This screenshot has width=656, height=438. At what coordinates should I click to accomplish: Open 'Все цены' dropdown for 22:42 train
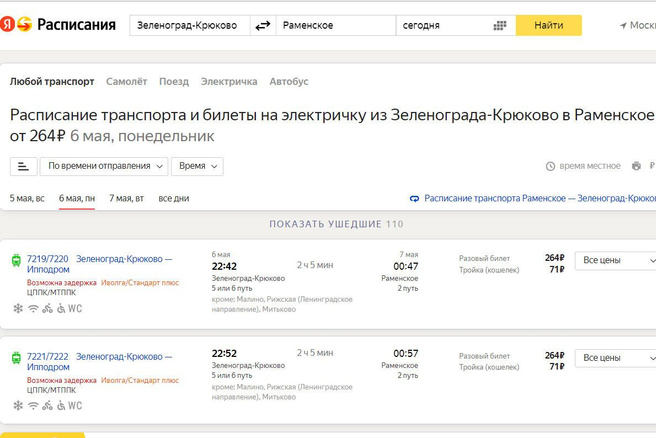click(615, 260)
